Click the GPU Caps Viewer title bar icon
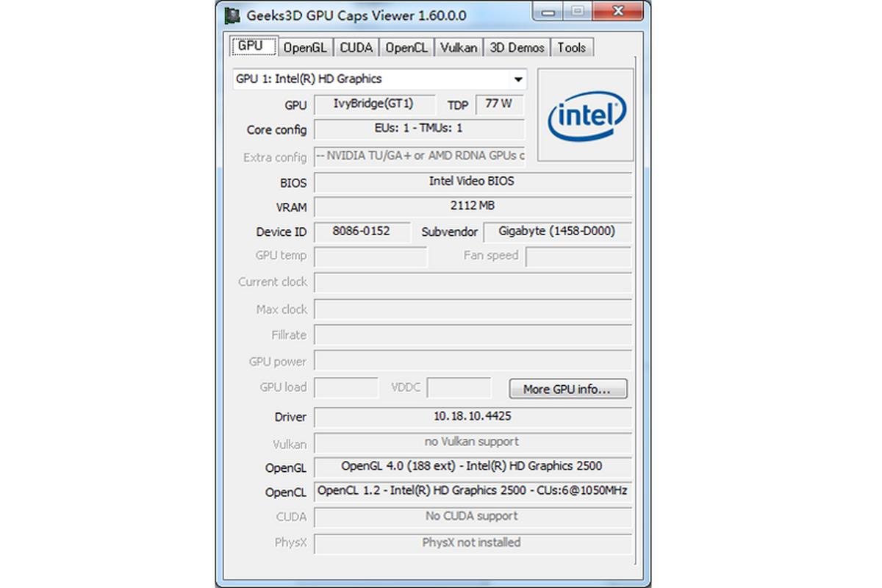Viewport: 882px width, 588px height. coord(232,15)
